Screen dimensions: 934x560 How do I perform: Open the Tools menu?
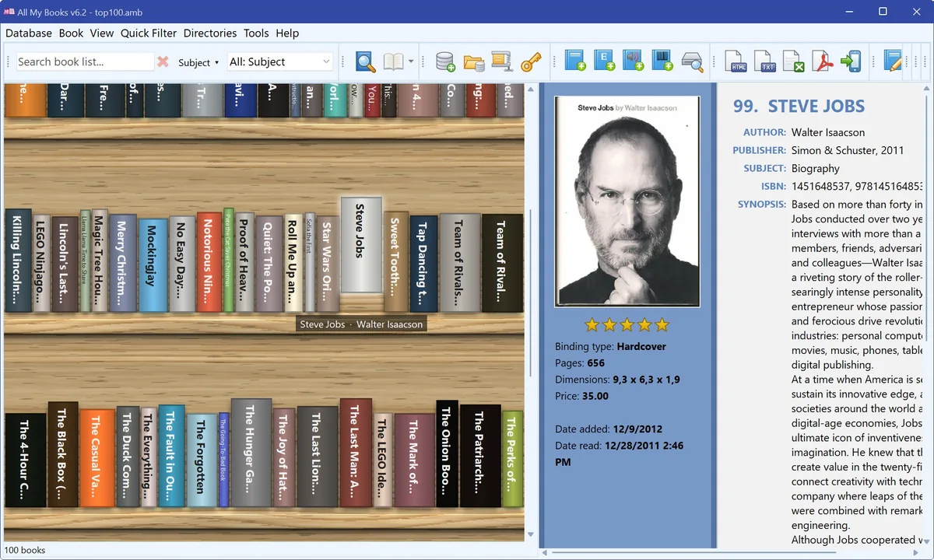[x=256, y=33]
